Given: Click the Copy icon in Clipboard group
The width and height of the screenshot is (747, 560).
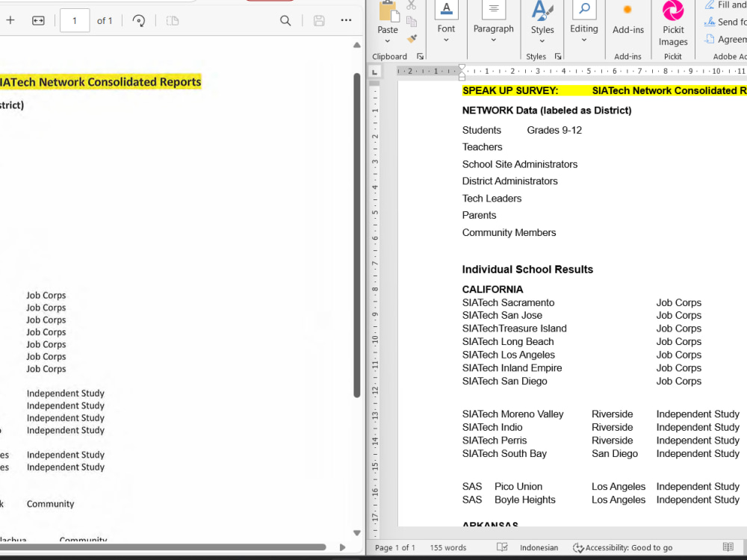Looking at the screenshot, I should [x=412, y=22].
